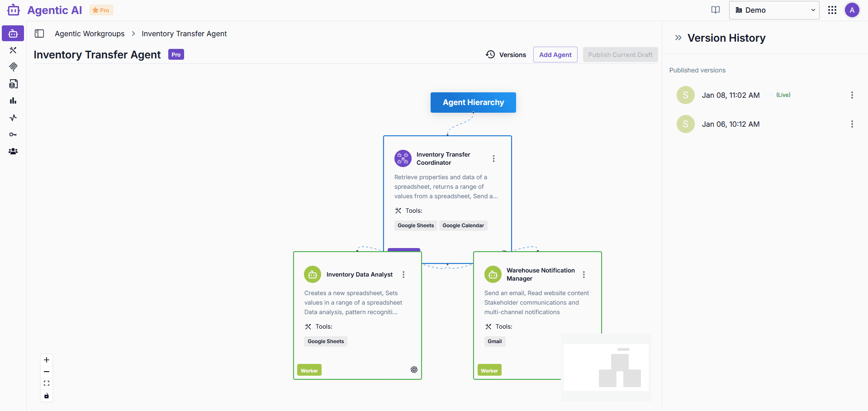Open Inventory Transfer Coordinator options menu
Viewport: 868px width, 411px height.
(x=493, y=158)
